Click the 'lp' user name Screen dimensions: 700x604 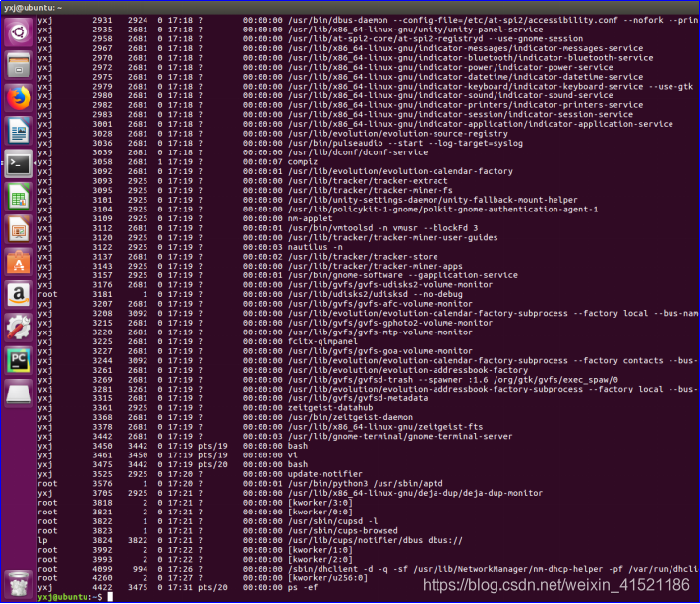tap(42, 541)
